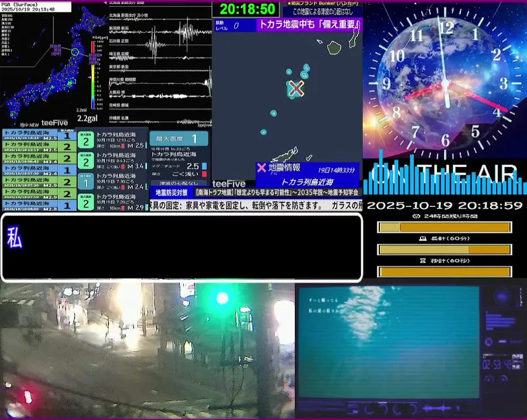Click intensity 2 badge for 12:13ごろ quake card
The image size is (527, 420).
coord(86,140)
